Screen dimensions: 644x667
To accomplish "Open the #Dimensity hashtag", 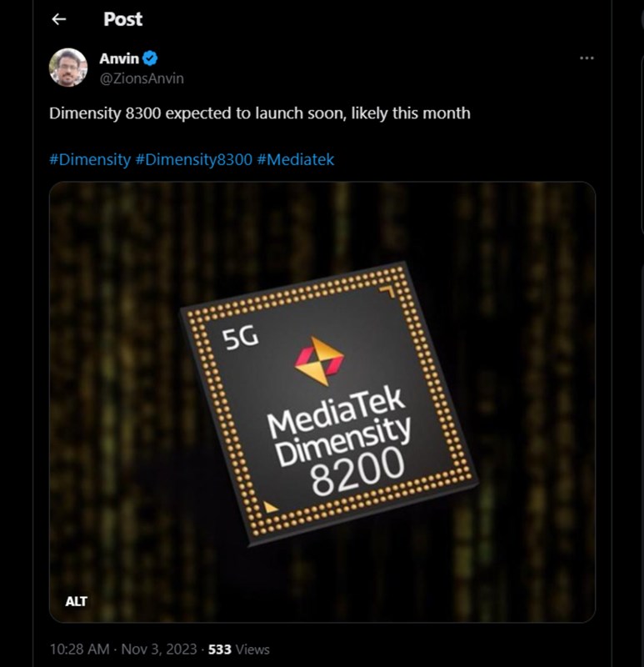I will pos(90,159).
